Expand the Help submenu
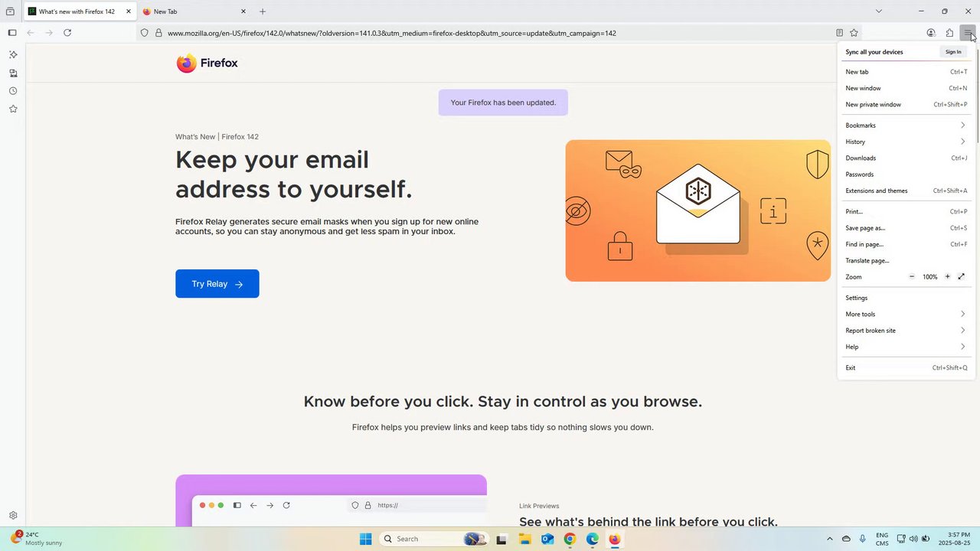 click(x=906, y=347)
